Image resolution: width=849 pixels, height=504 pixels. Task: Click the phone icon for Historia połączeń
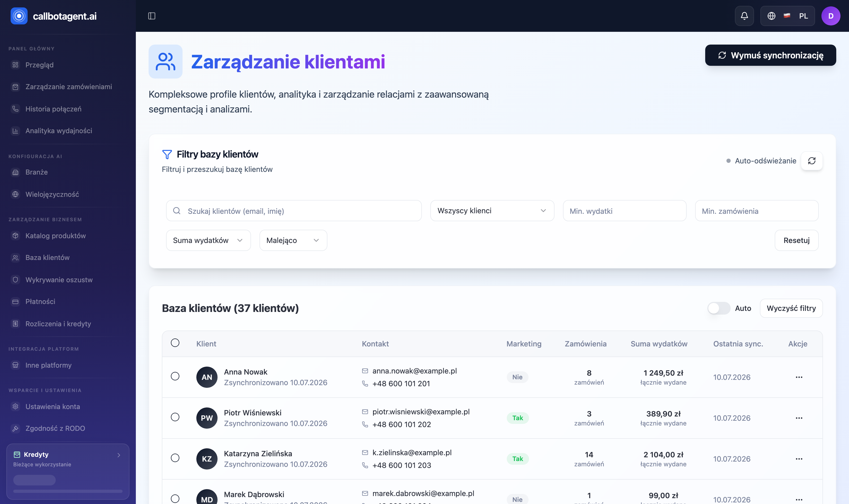tap(15, 109)
